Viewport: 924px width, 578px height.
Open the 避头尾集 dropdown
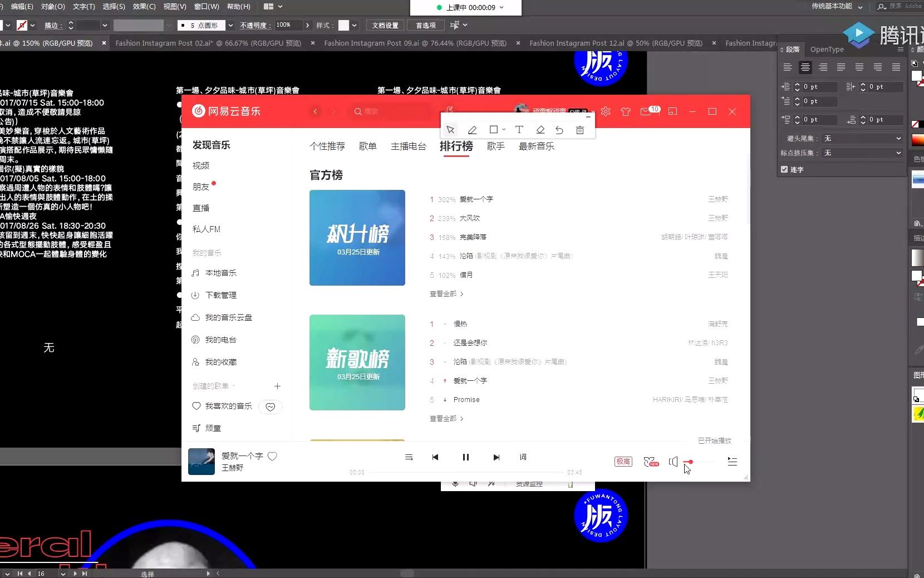862,138
